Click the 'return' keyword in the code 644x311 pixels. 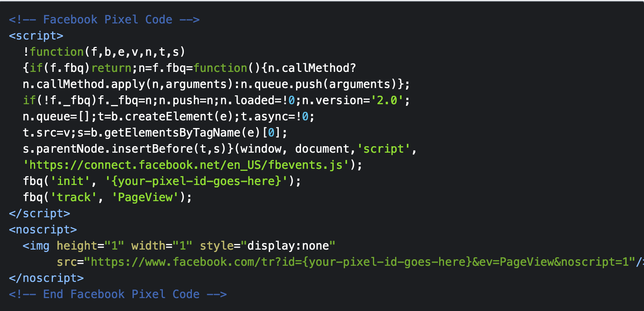point(111,68)
